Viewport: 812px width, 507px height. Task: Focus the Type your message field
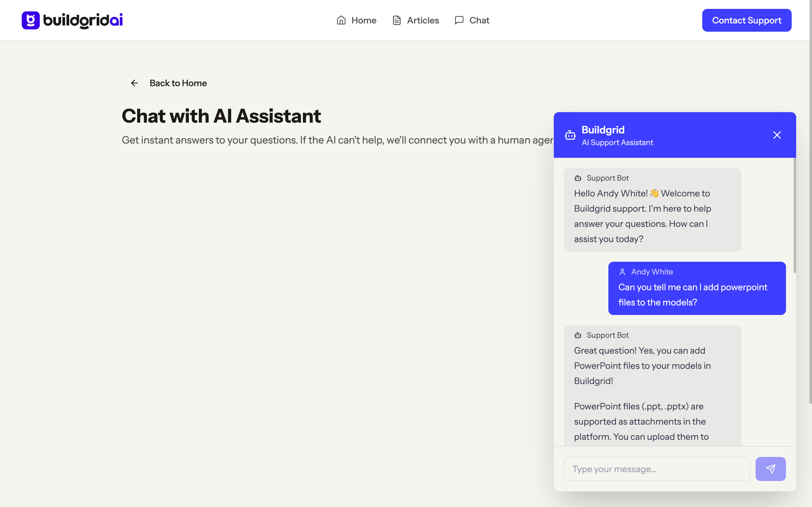click(657, 468)
